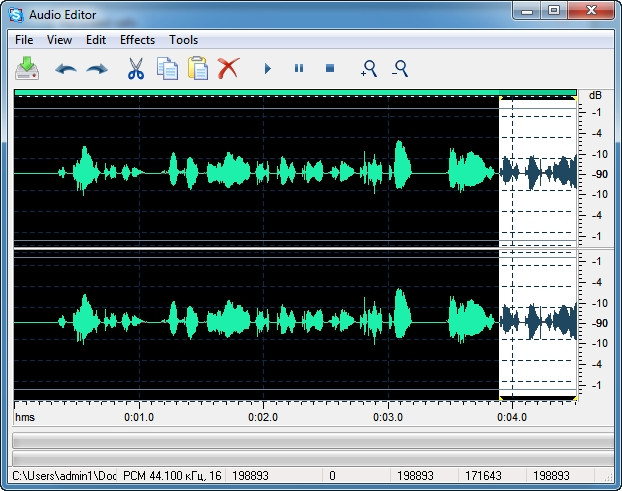Click the hms label on the ruler
Screen dimensions: 622x491
click(25, 417)
